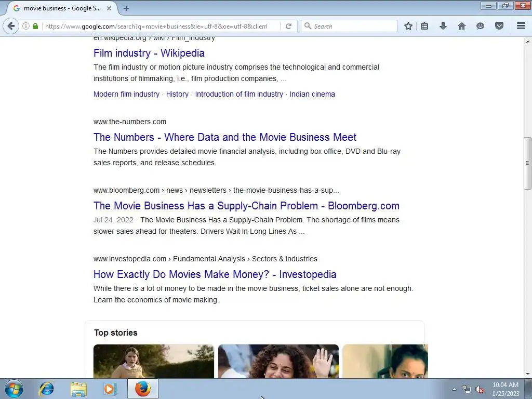
Task: Reload the page with the refresh icon
Action: pos(288,26)
